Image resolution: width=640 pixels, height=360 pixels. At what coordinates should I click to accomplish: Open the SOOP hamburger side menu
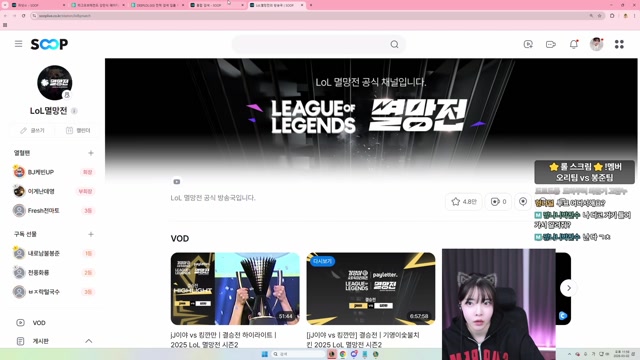pos(18,44)
